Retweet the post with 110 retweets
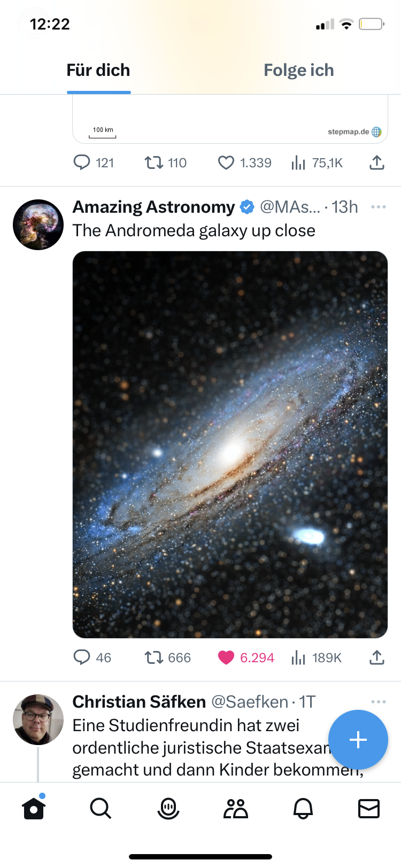The height and width of the screenshot is (868, 401). [x=165, y=162]
